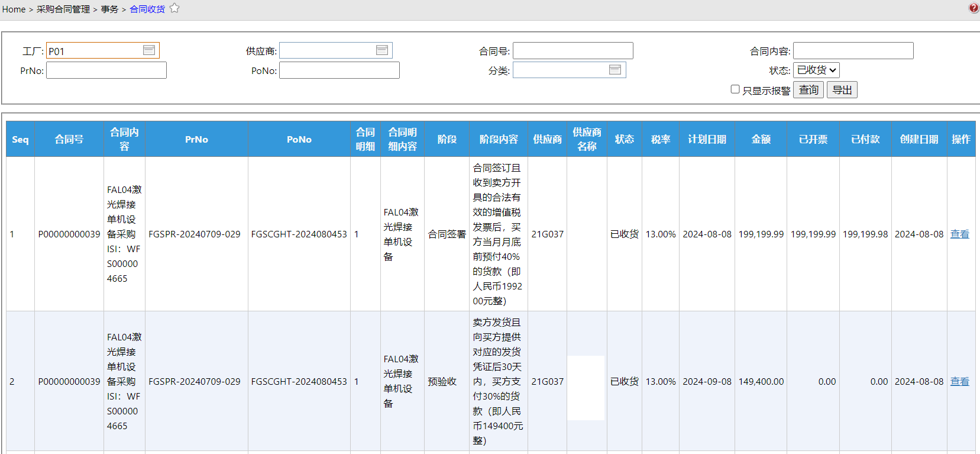This screenshot has width=980, height=454.
Task: Click the 已付款 value 199,199.98
Action: pos(865,234)
